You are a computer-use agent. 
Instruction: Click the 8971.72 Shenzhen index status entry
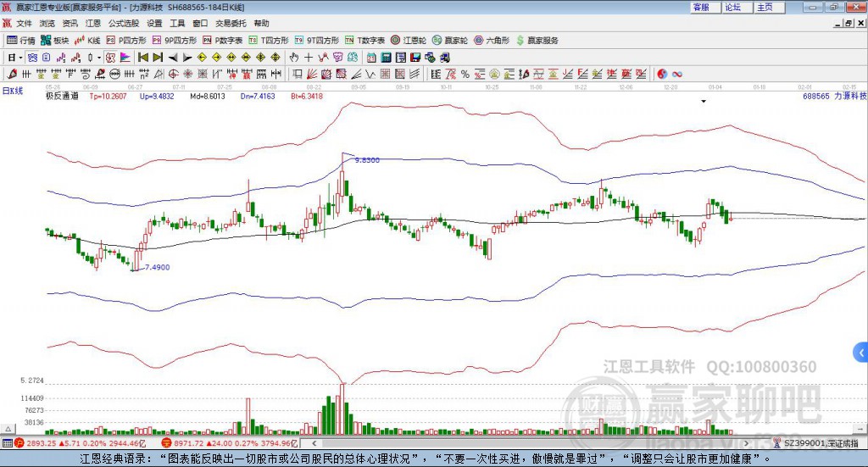(x=230, y=443)
